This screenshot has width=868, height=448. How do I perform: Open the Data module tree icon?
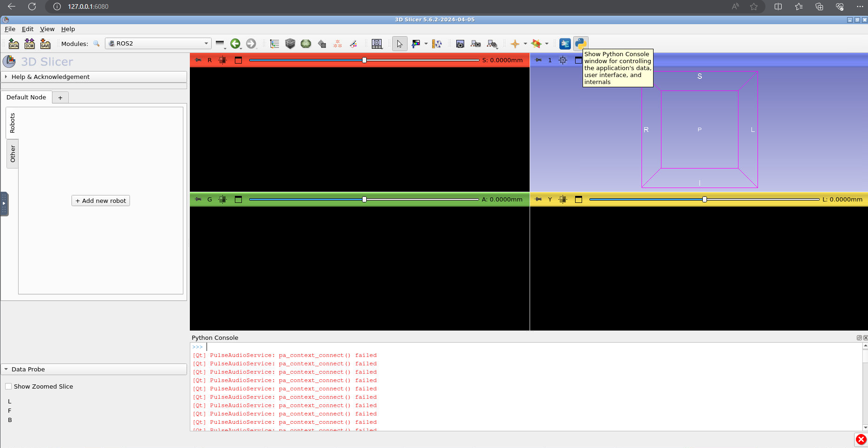(275, 44)
